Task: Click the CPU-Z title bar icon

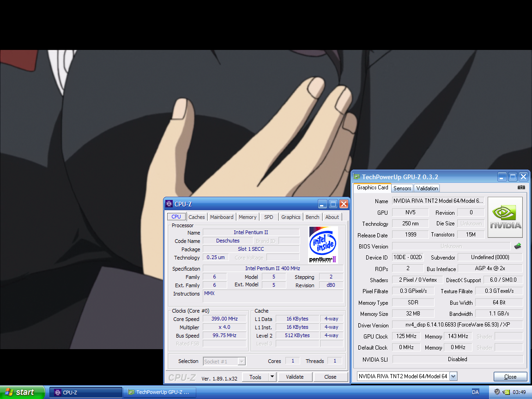Action: (x=169, y=204)
